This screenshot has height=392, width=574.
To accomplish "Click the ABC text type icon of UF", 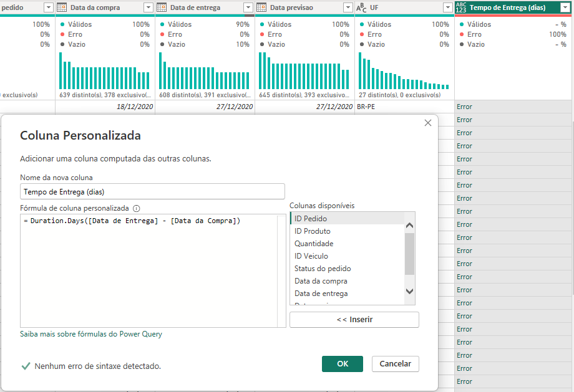I will pos(361,7).
